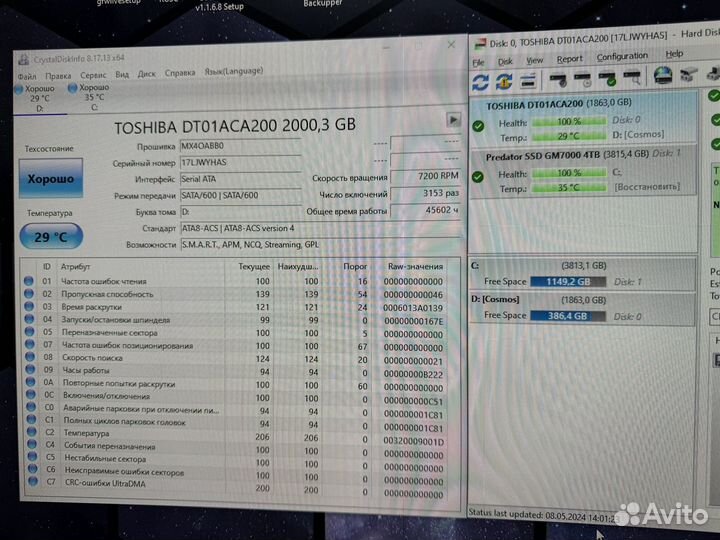
Task: Click the Refresh icon in Hard Disk Sentinel toolbar
Action: [480, 83]
